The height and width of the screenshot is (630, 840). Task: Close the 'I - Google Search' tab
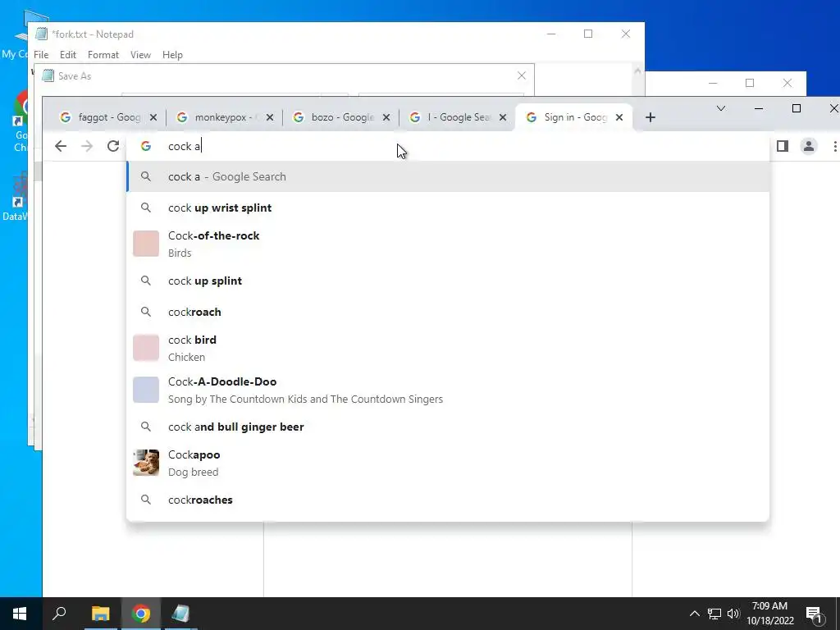(x=503, y=117)
